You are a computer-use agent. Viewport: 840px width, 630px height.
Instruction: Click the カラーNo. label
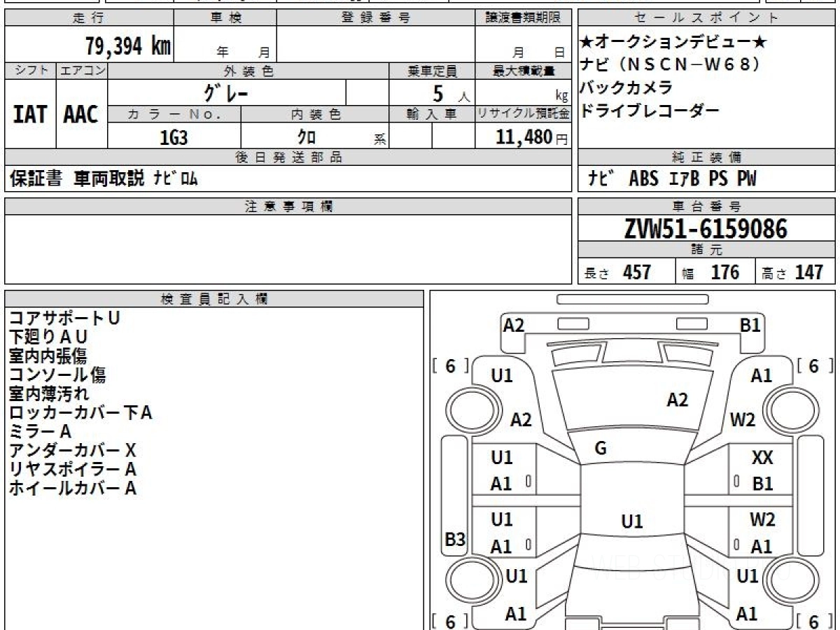point(174,114)
